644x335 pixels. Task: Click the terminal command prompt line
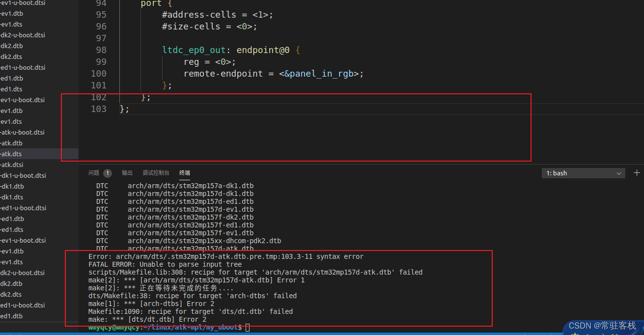(167, 327)
